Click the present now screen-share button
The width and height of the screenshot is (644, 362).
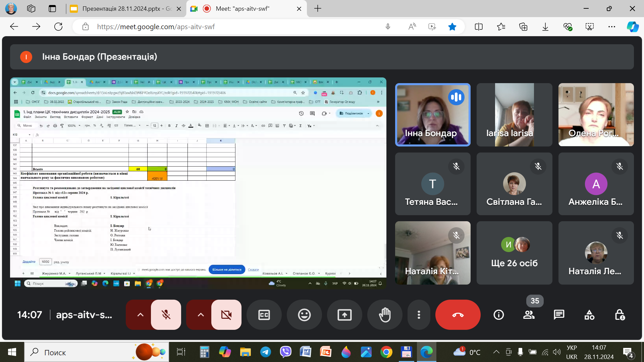(344, 315)
